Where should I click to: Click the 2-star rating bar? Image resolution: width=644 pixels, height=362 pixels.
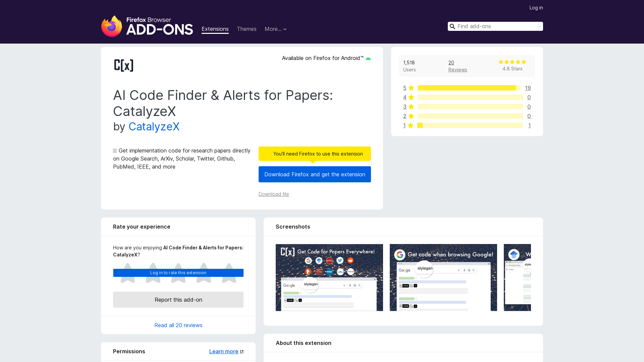click(x=470, y=116)
